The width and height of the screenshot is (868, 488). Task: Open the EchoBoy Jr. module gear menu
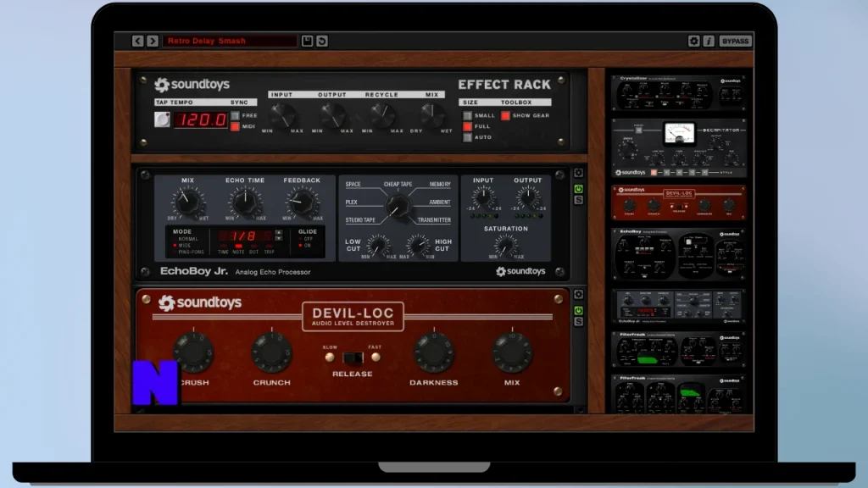click(x=578, y=173)
